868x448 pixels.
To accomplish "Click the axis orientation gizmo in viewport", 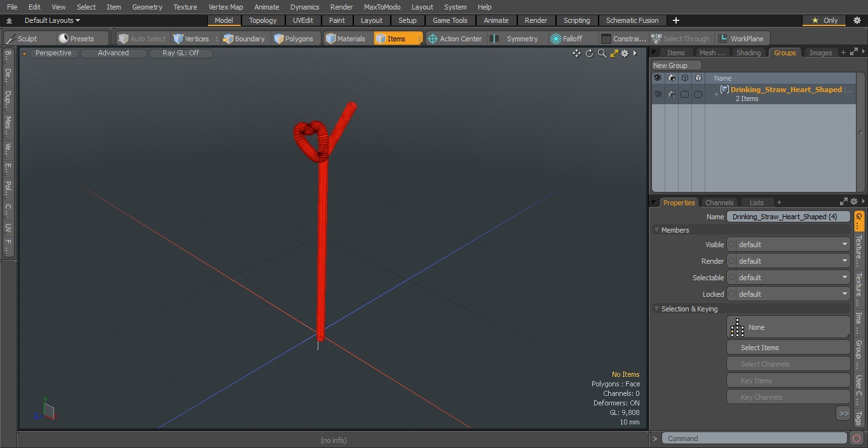I will click(x=45, y=410).
